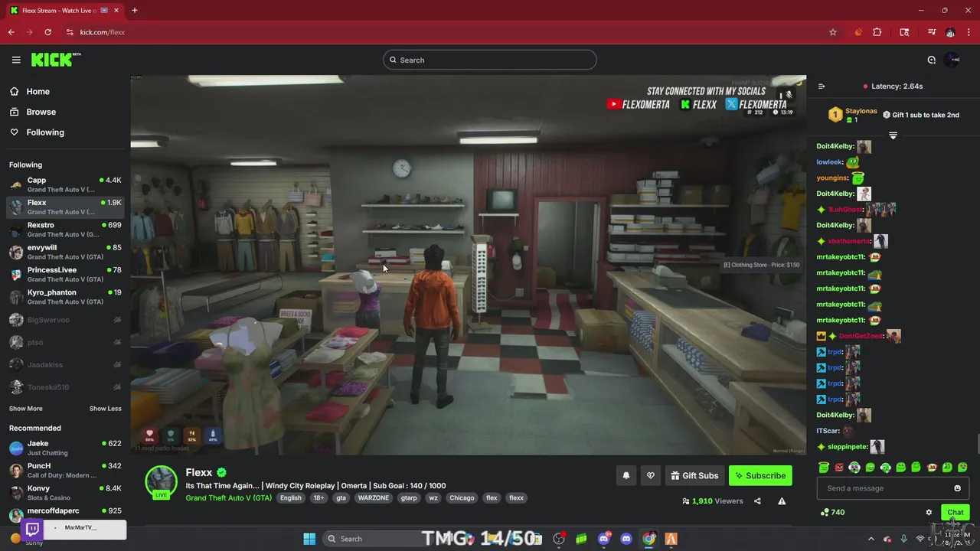Click the green Subscribe button
This screenshot has width=980, height=551.
point(760,476)
